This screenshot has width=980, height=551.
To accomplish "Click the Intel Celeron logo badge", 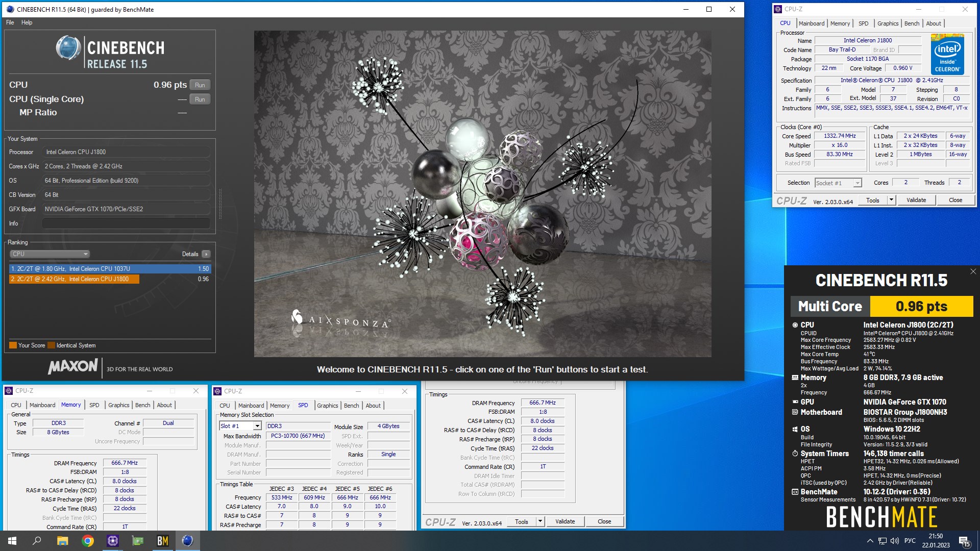I will pos(947,54).
